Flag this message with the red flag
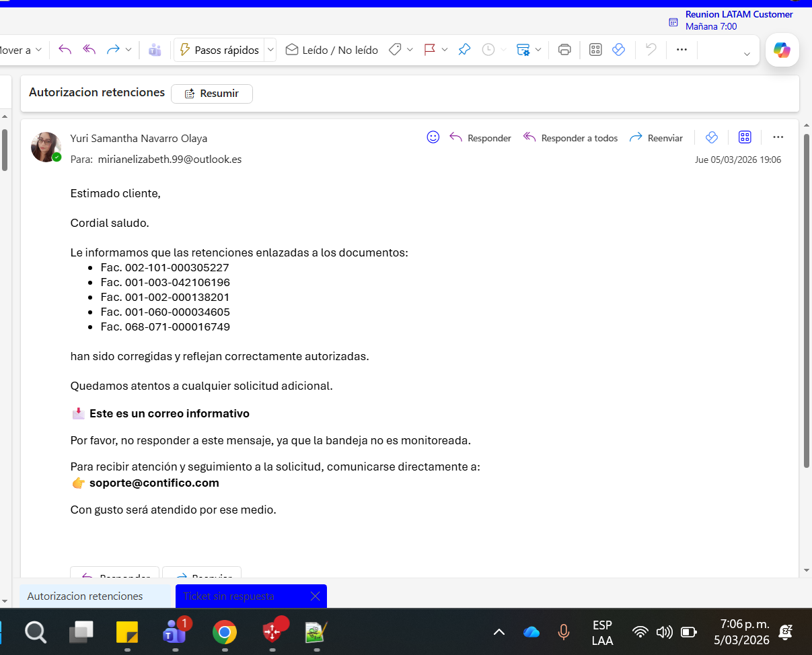Viewport: 812px width, 655px height. click(430, 50)
